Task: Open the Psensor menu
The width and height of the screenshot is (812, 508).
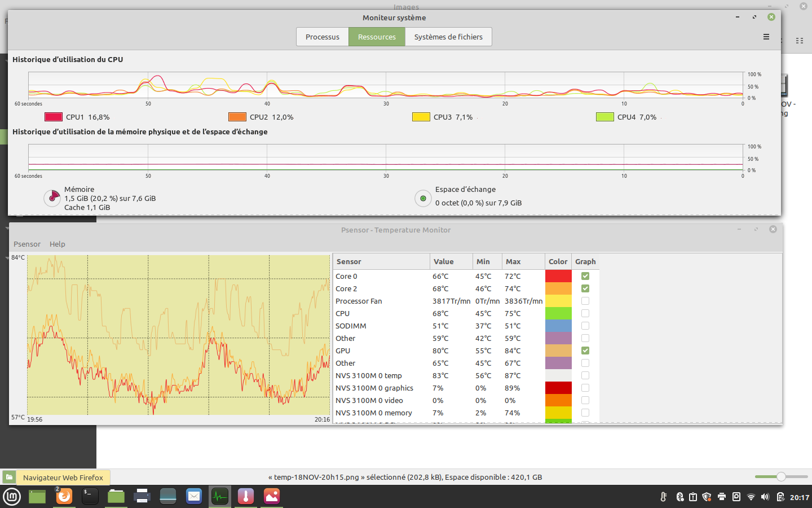Action: click(27, 244)
